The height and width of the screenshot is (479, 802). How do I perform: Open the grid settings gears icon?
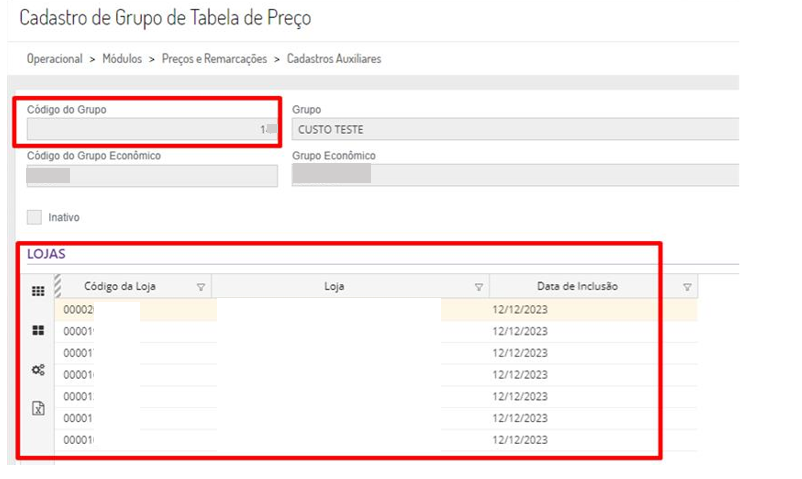pos(38,369)
